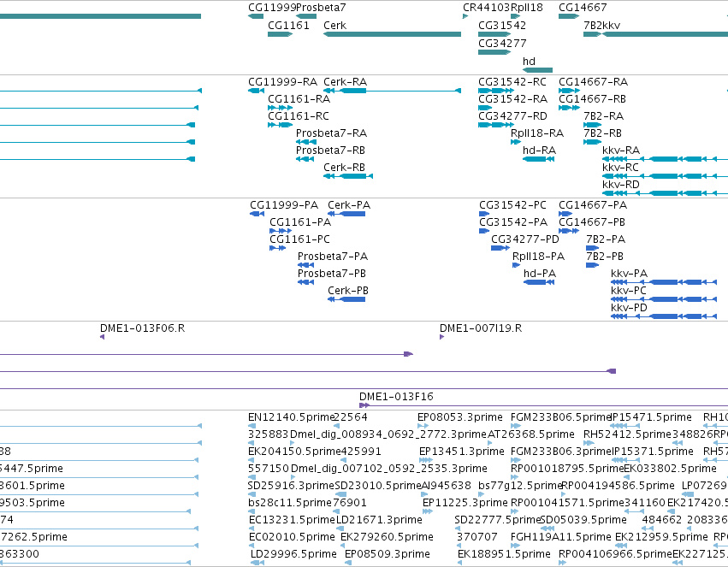
Task: Select the DME1-013F06.R feature
Action: click(102, 337)
